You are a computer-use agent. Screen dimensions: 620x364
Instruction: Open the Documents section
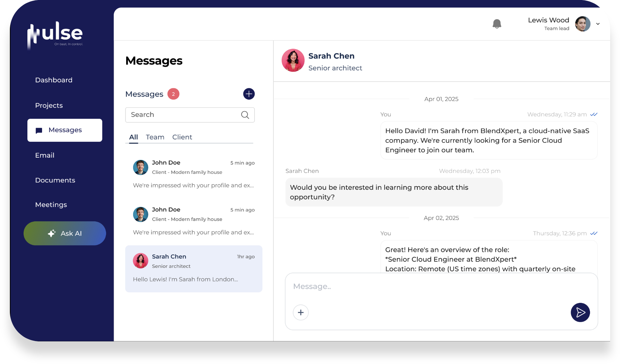point(55,180)
